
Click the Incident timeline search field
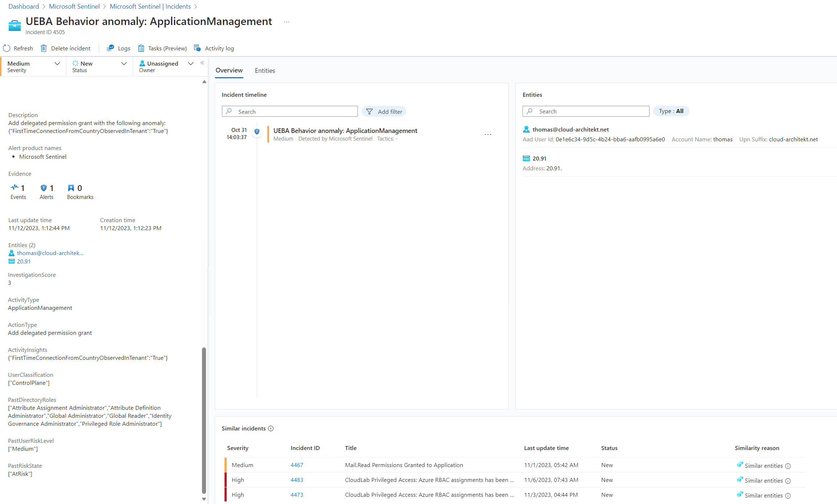click(x=290, y=111)
